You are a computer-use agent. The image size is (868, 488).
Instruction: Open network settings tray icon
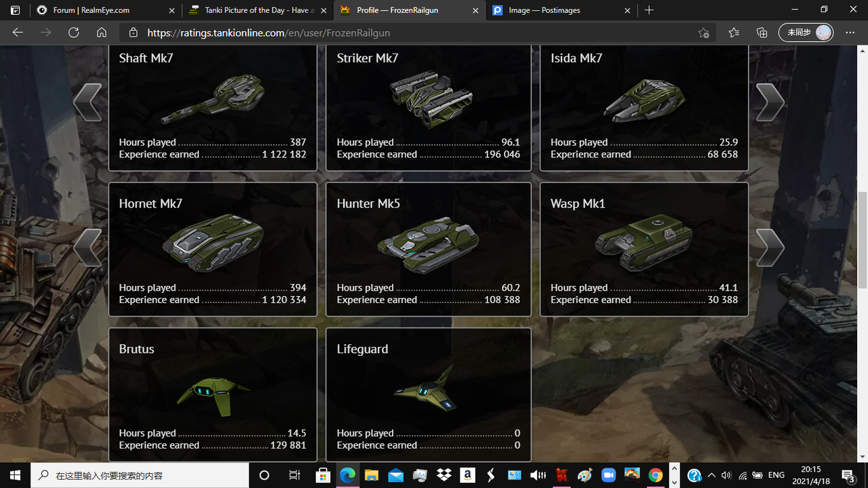click(743, 475)
